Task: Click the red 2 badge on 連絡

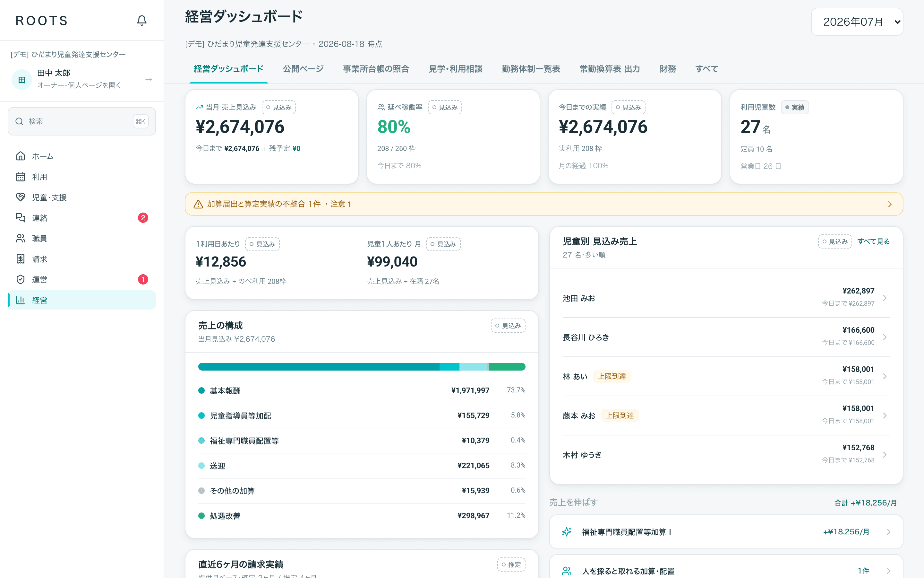Action: (x=143, y=218)
